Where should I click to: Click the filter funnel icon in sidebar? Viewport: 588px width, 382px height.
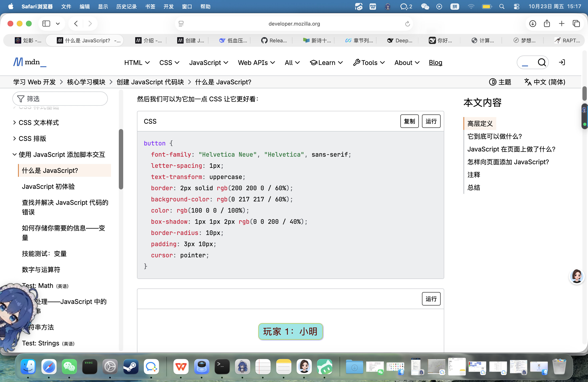point(21,99)
